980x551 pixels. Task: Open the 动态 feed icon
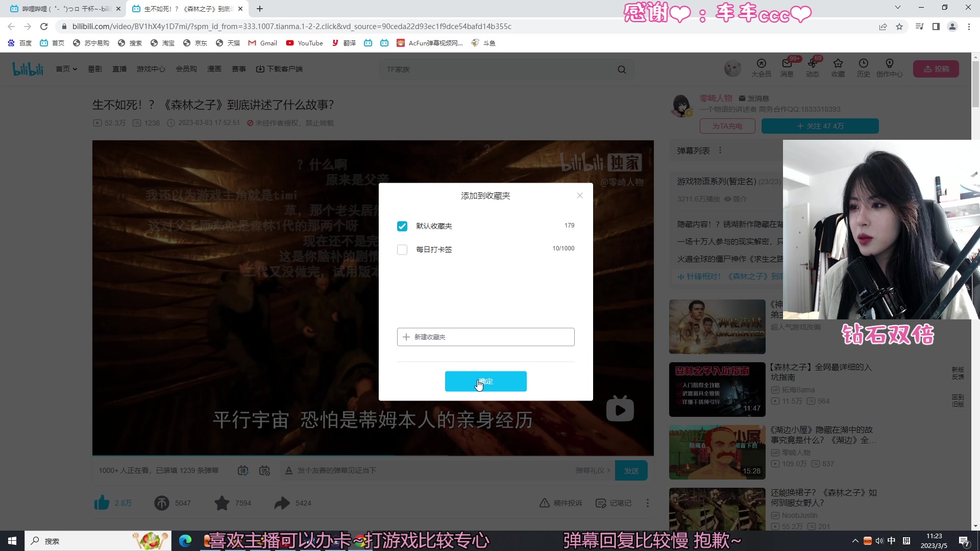coord(812,68)
